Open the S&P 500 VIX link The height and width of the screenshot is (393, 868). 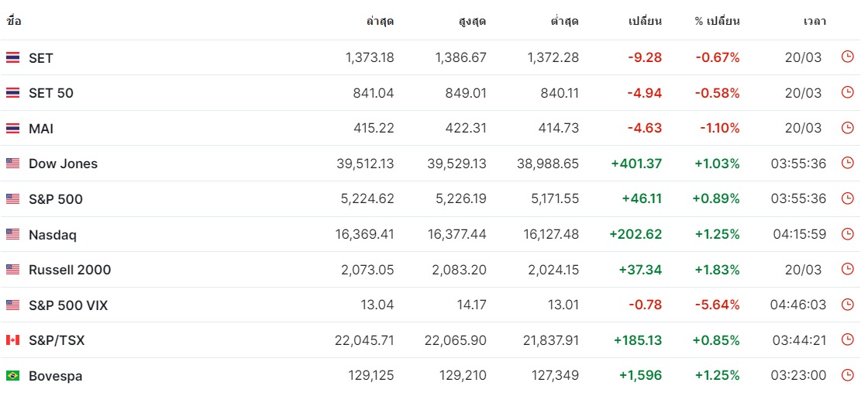[x=68, y=305]
